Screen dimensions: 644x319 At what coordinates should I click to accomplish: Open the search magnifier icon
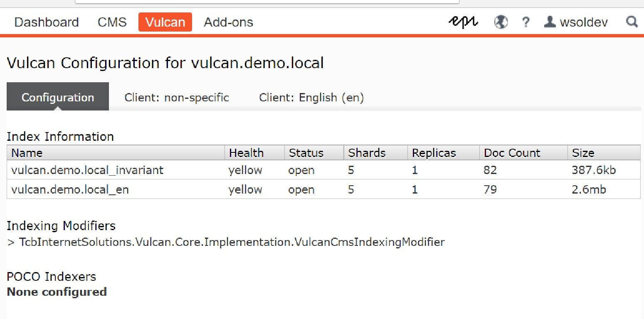(632, 22)
